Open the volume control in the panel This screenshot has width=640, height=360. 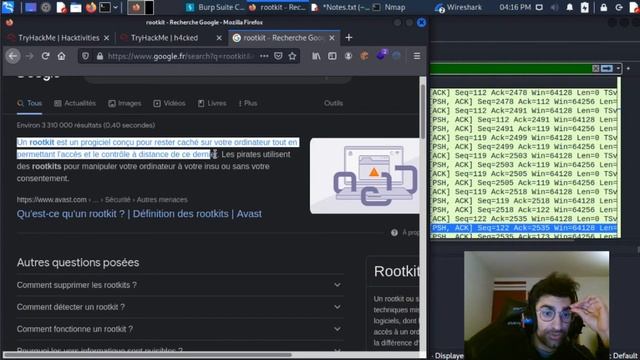[554, 7]
